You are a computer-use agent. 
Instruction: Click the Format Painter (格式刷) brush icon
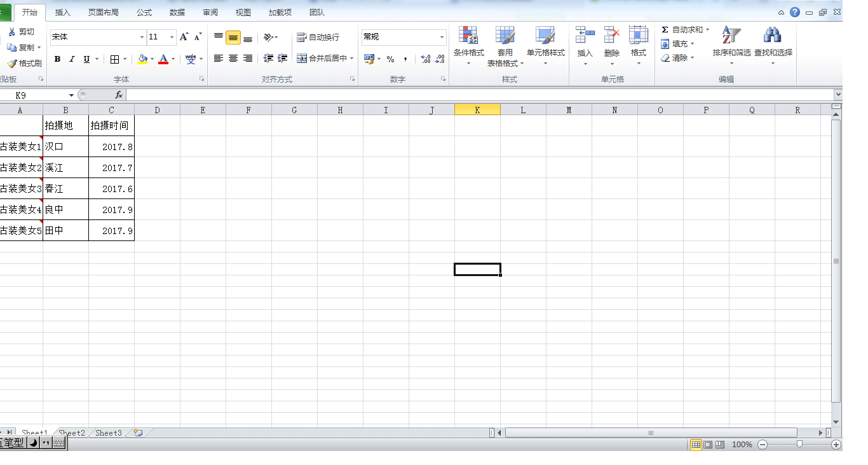point(11,64)
